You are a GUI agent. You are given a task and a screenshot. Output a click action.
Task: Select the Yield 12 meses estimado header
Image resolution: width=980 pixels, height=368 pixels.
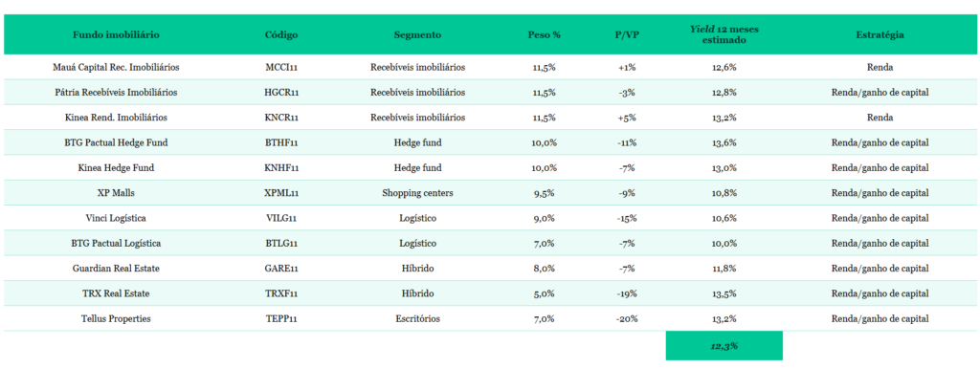[x=724, y=35]
